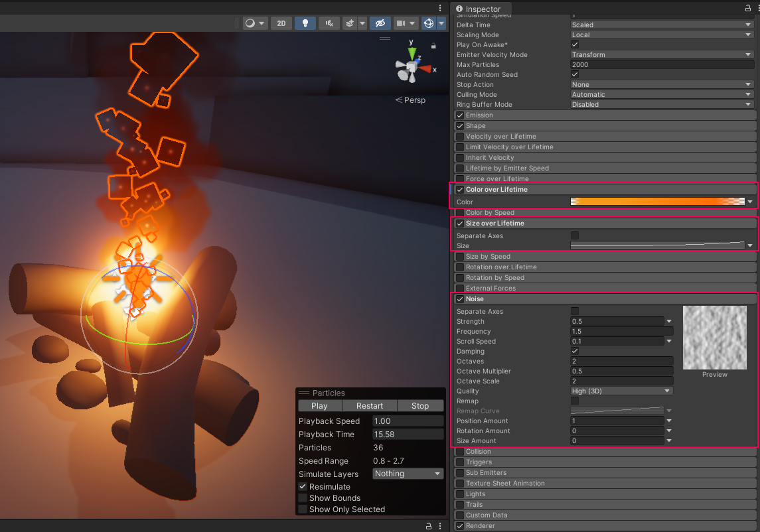Toggle scene lighting with the lightbulb icon
The width and height of the screenshot is (760, 532).
[x=305, y=23]
